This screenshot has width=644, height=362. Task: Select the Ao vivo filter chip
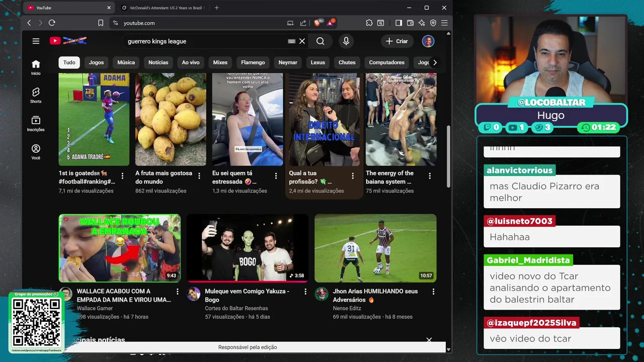point(191,62)
